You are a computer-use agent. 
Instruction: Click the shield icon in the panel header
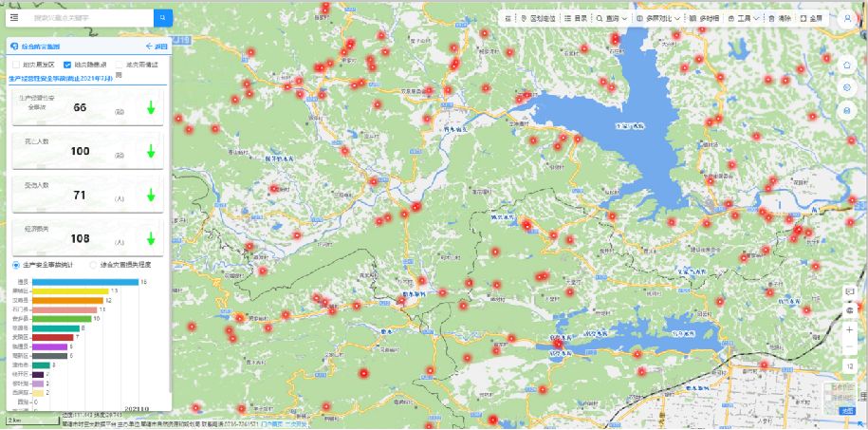tap(14, 47)
